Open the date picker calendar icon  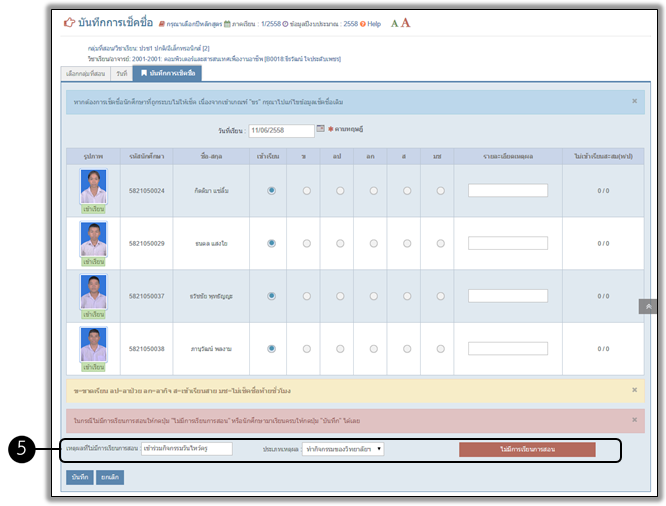pos(321,129)
